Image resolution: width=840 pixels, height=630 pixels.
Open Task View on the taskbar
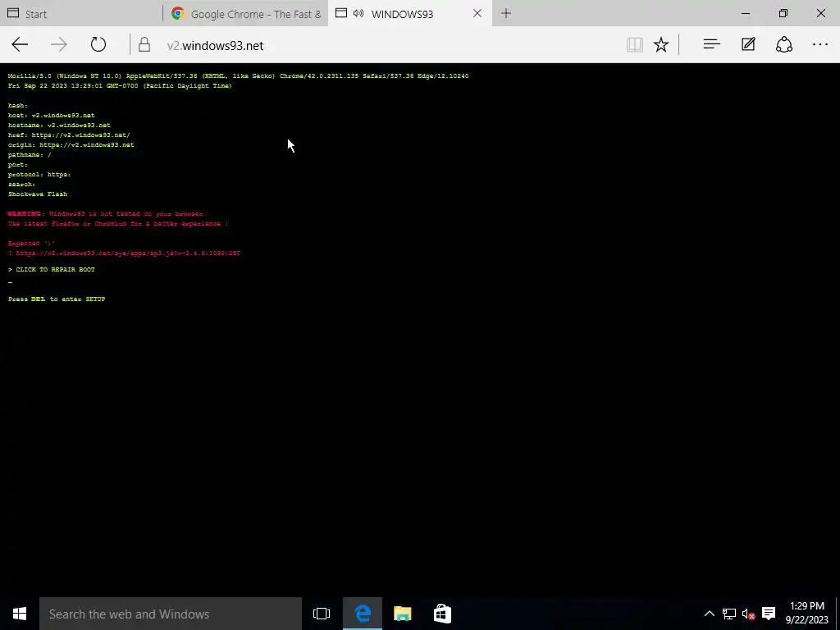322,614
